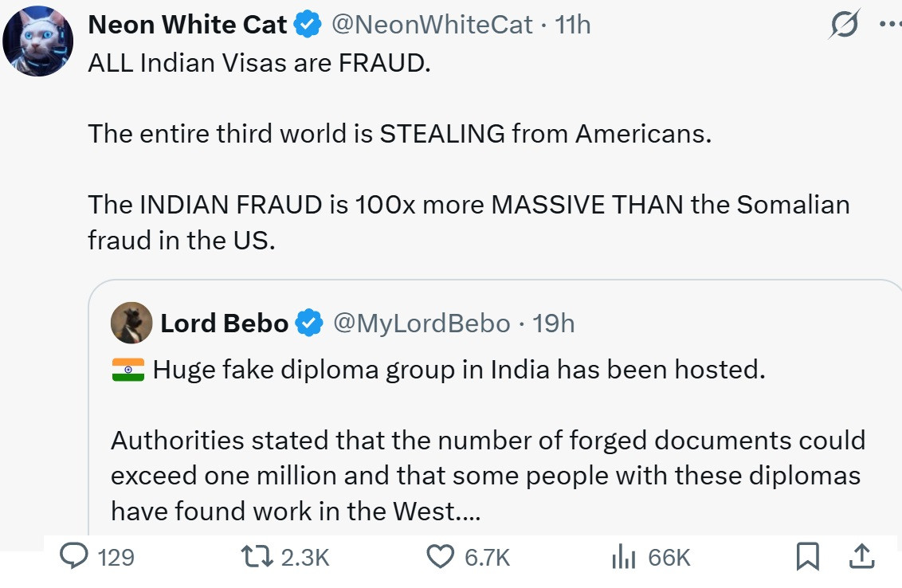Click Lord Bebo's verified badge
This screenshot has height=588, width=902.
tap(310, 323)
